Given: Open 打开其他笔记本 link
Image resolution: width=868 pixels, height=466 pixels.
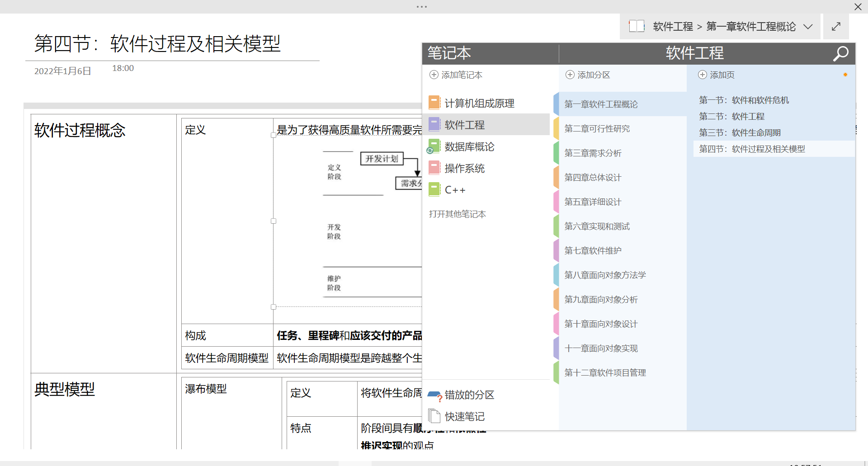Looking at the screenshot, I should 457,214.
